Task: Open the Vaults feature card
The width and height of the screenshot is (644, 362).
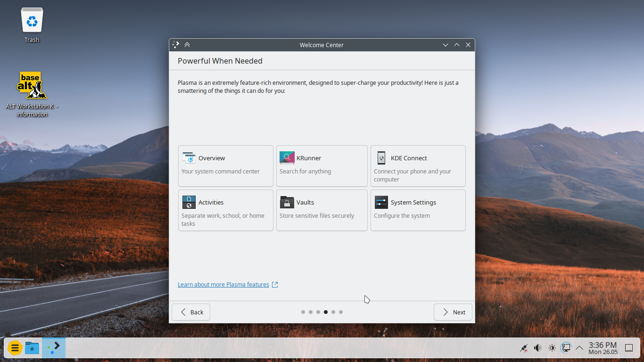Action: (x=322, y=210)
